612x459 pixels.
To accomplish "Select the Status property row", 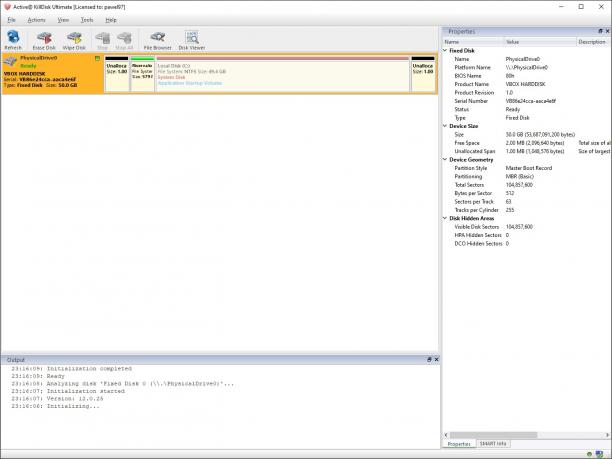I will (527, 109).
